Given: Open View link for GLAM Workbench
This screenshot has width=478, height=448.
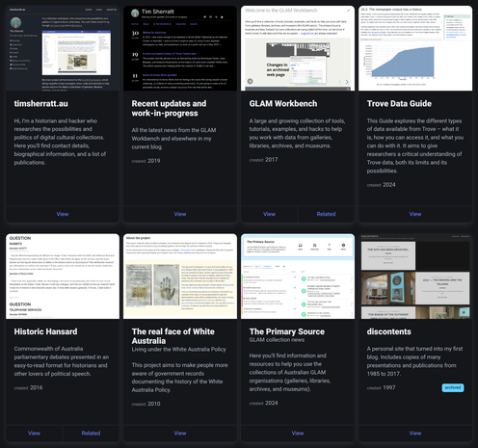Looking at the screenshot, I should point(269,214).
